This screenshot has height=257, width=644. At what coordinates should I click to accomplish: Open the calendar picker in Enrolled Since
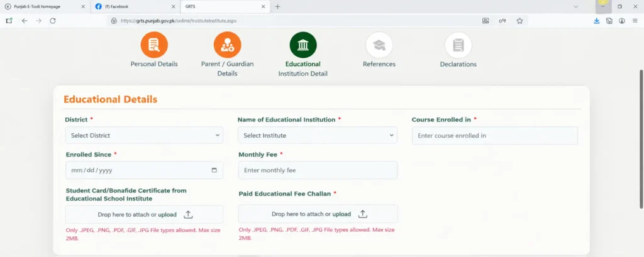coord(214,170)
